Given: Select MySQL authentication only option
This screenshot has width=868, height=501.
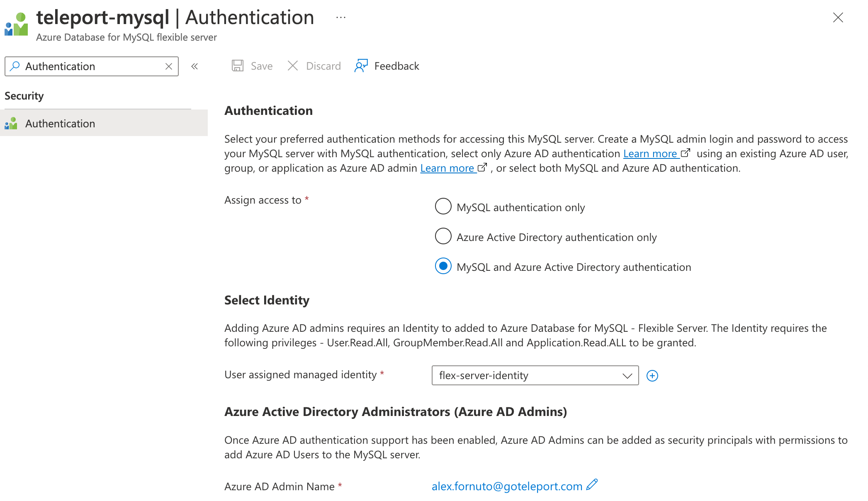Looking at the screenshot, I should (x=443, y=207).
